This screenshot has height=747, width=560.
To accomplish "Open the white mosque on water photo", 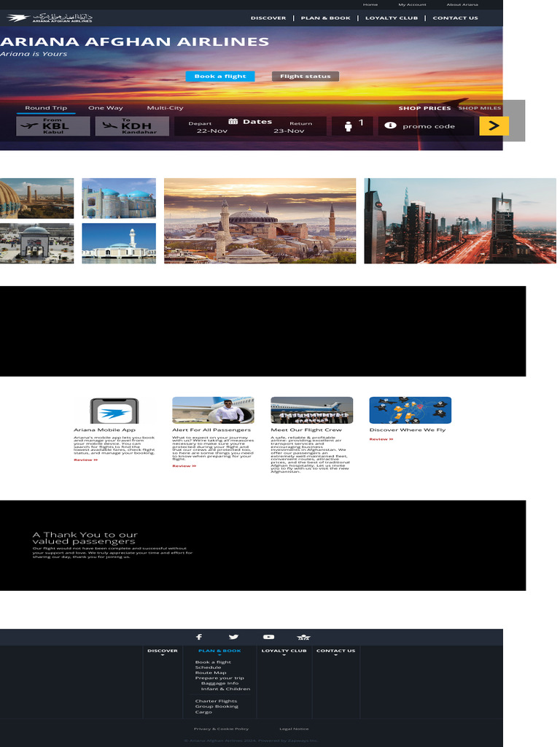I will (119, 244).
